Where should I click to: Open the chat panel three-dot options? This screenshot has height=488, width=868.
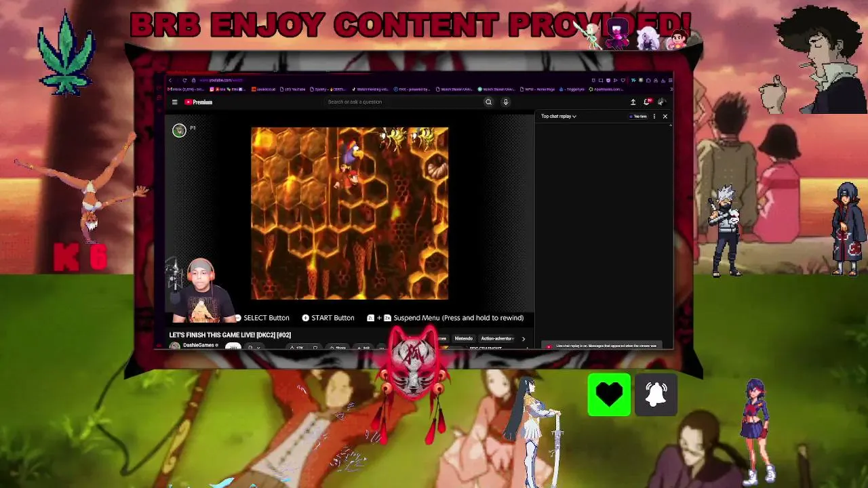[x=654, y=117]
